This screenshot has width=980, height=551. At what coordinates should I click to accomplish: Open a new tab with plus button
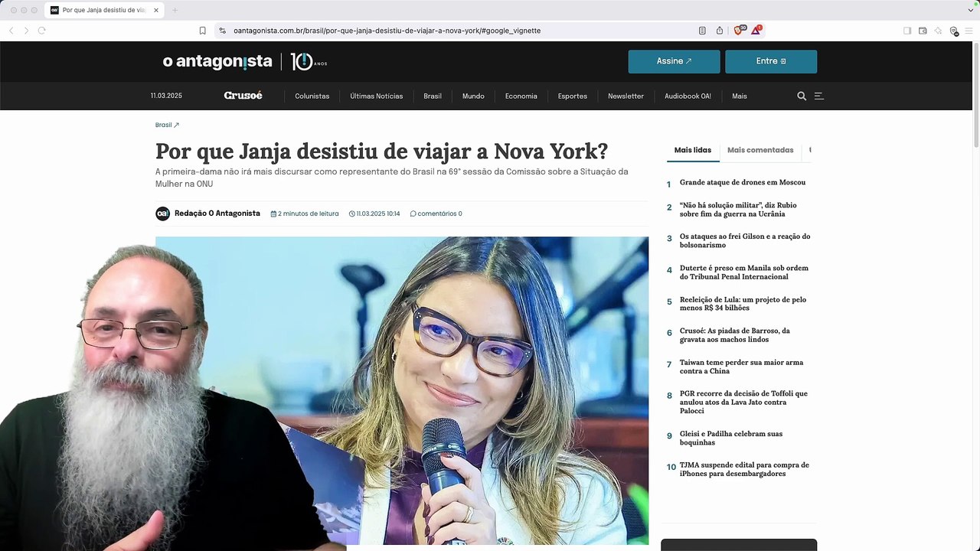click(x=175, y=10)
